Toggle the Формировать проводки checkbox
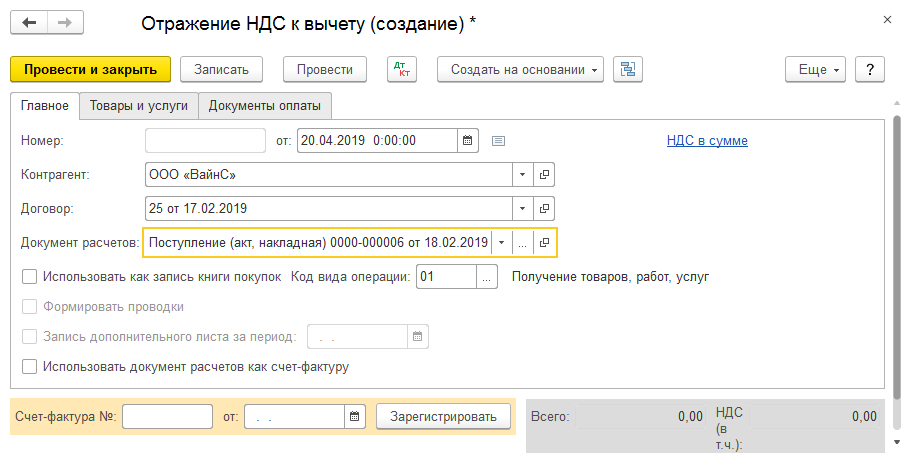Viewport: 904px width, 458px height. [x=29, y=307]
